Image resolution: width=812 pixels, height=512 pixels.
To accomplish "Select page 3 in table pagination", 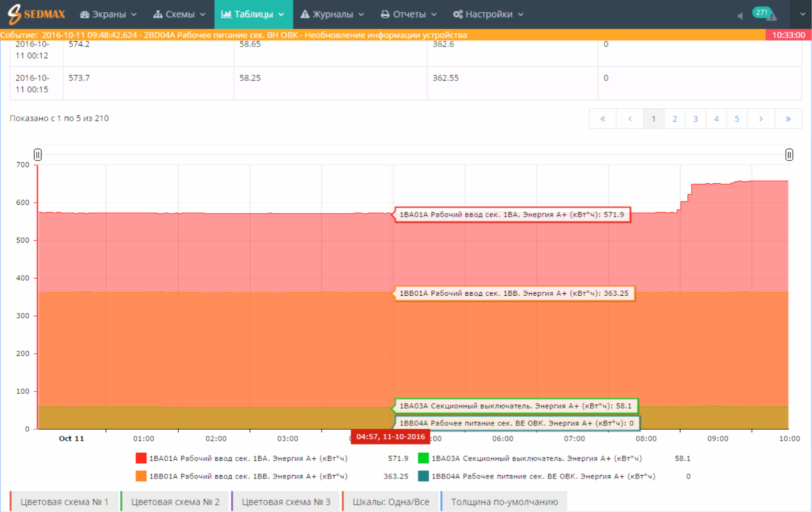I will [695, 119].
